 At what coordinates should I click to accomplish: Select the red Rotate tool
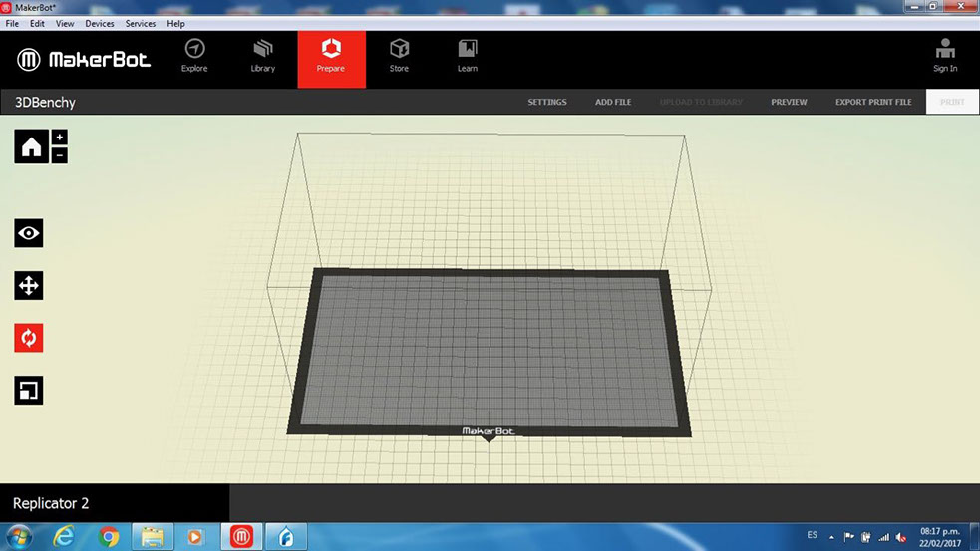tap(29, 338)
